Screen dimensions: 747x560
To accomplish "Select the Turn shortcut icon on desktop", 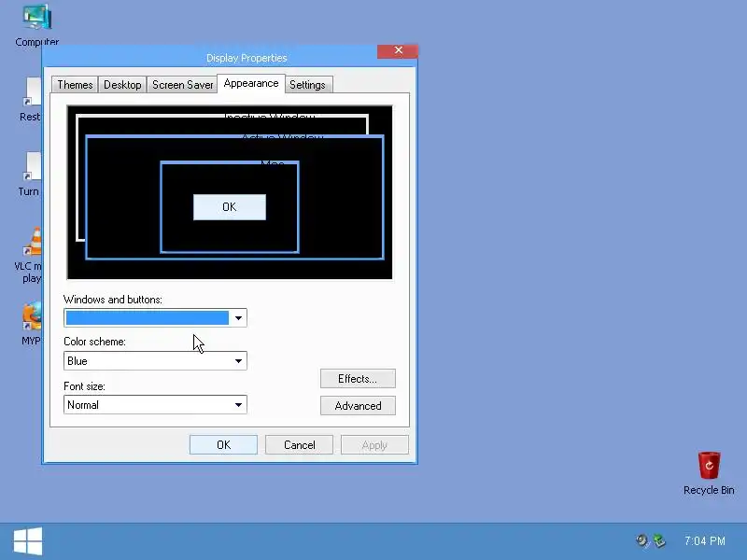I will point(32,175).
